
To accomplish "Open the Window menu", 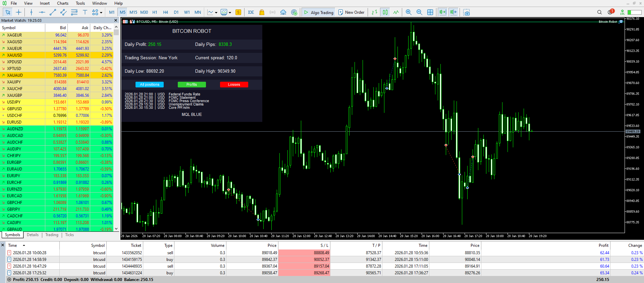I will point(100,3).
